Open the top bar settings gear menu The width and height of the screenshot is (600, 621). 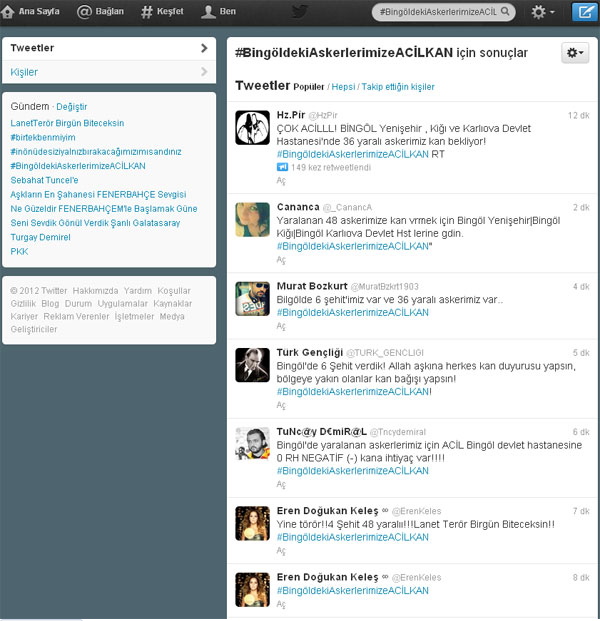(542, 11)
